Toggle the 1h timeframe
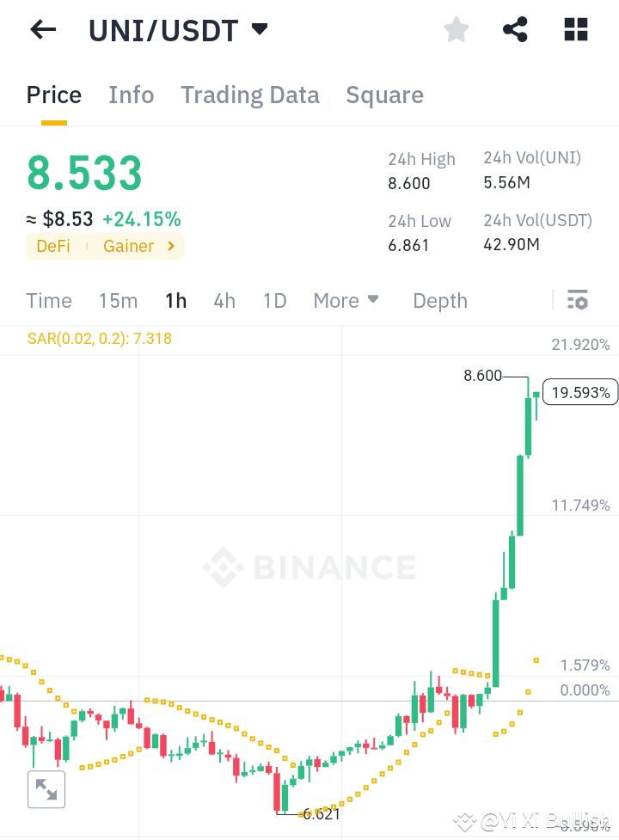The width and height of the screenshot is (619, 840). coord(175,301)
